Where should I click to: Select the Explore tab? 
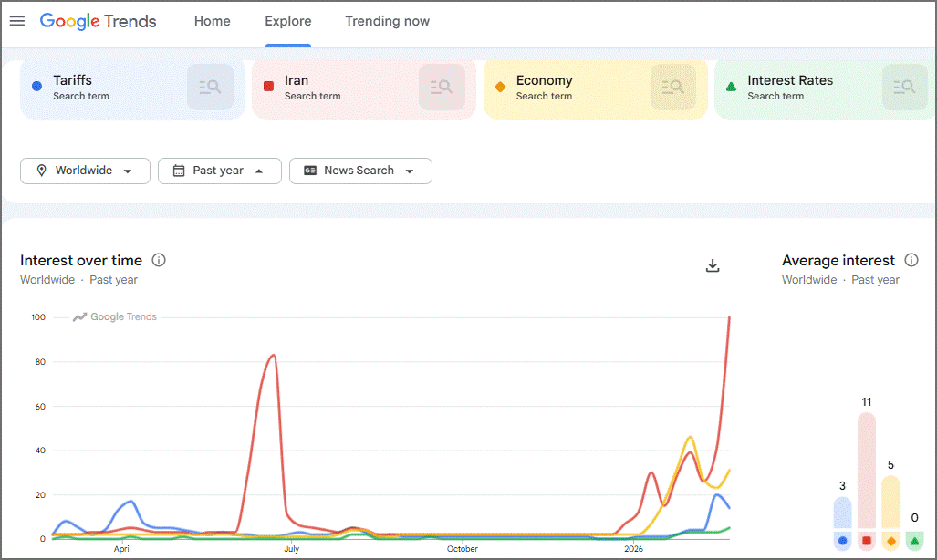[x=288, y=21]
